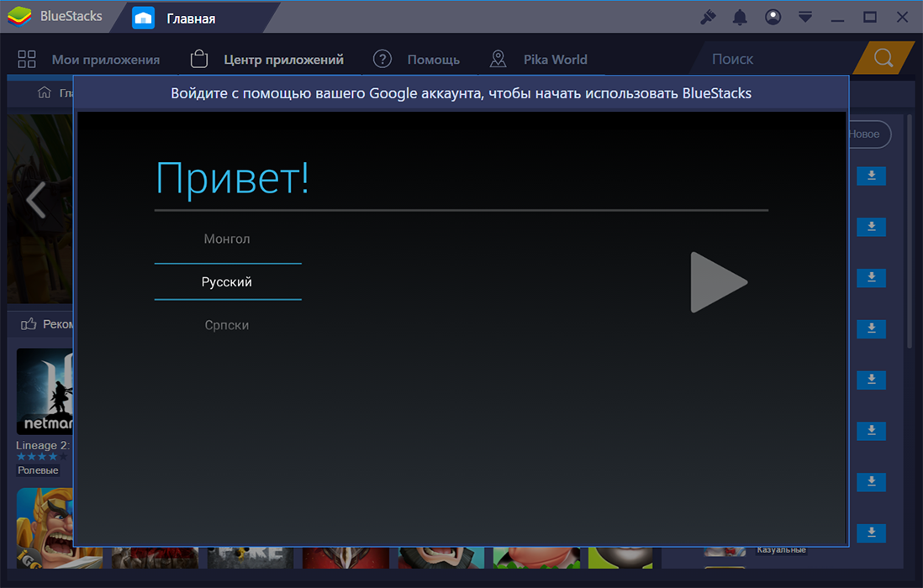Select Монгол language option
The height and width of the screenshot is (588, 923).
[x=227, y=239]
